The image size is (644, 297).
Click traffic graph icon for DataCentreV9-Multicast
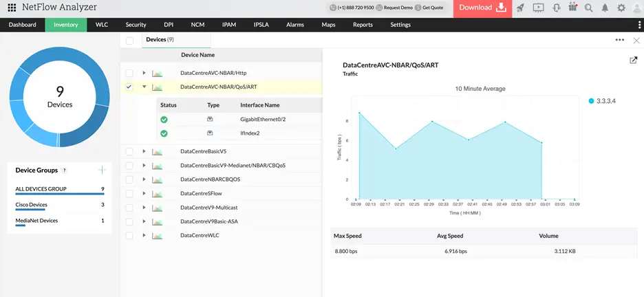coord(157,208)
